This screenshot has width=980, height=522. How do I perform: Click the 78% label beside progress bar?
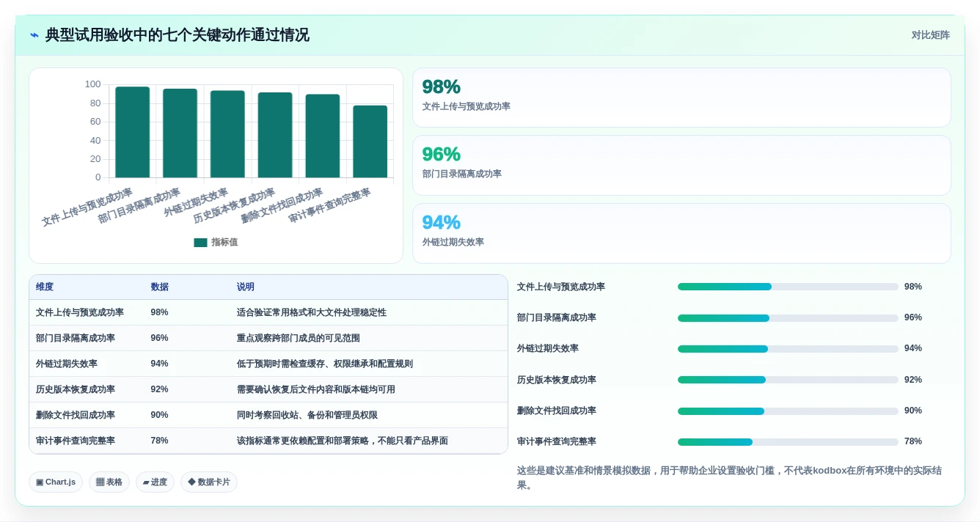click(913, 441)
